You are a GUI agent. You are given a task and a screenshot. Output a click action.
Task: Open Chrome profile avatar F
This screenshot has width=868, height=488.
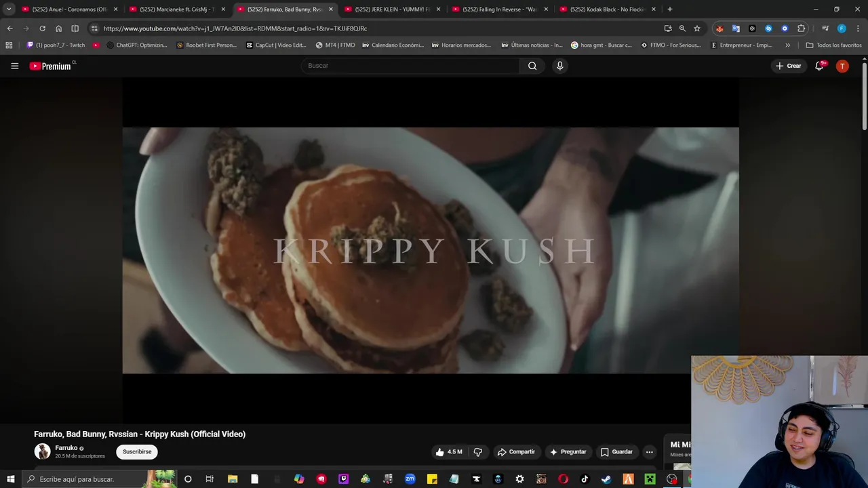click(x=842, y=28)
